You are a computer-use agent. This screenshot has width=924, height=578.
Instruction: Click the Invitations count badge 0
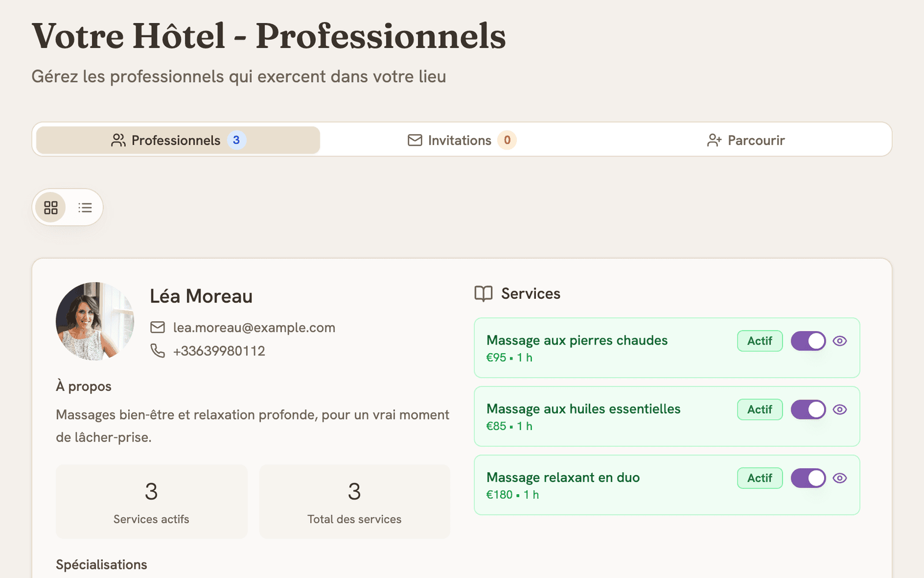point(507,140)
